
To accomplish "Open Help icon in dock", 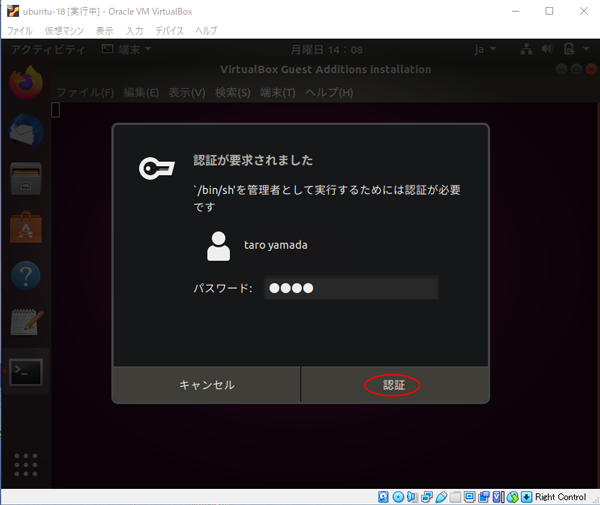I will tap(26, 275).
